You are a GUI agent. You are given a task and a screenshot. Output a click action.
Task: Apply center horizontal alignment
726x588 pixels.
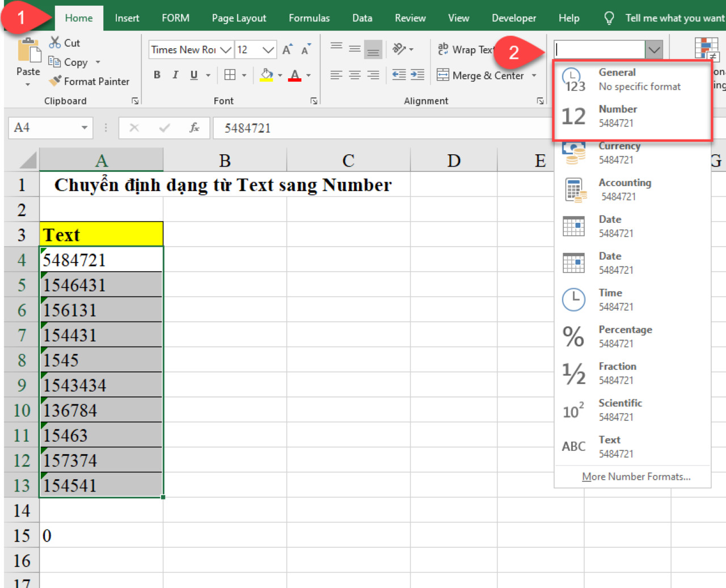point(354,75)
